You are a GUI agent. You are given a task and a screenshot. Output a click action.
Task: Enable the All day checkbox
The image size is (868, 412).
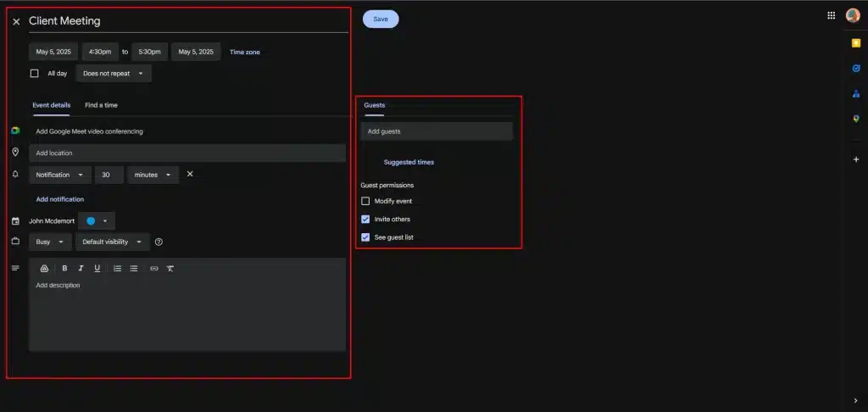click(x=35, y=74)
